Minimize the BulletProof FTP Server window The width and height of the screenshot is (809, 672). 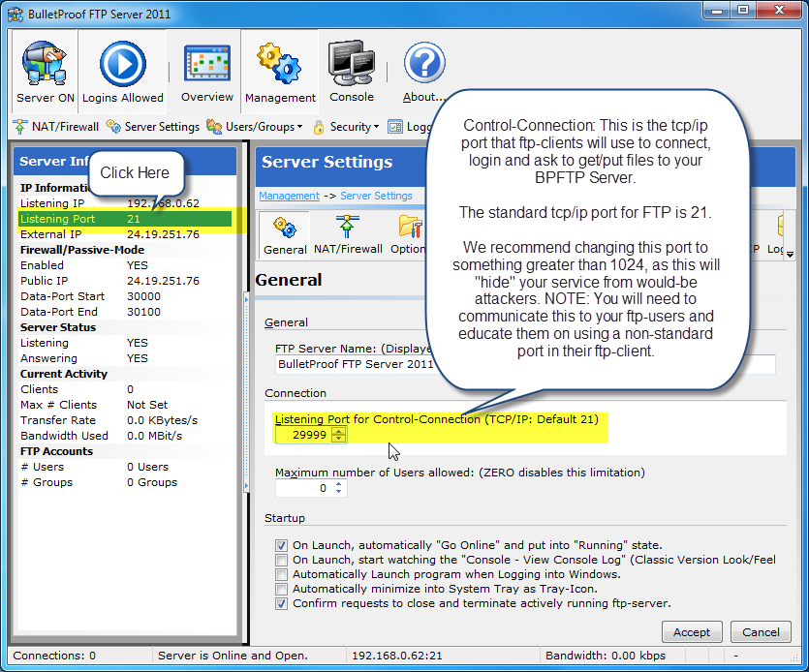[x=717, y=11]
